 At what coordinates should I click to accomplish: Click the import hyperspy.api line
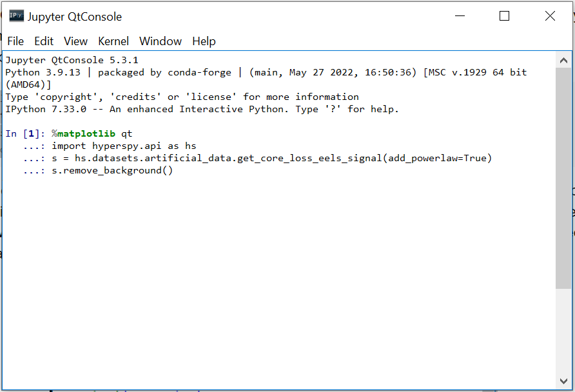click(x=124, y=146)
